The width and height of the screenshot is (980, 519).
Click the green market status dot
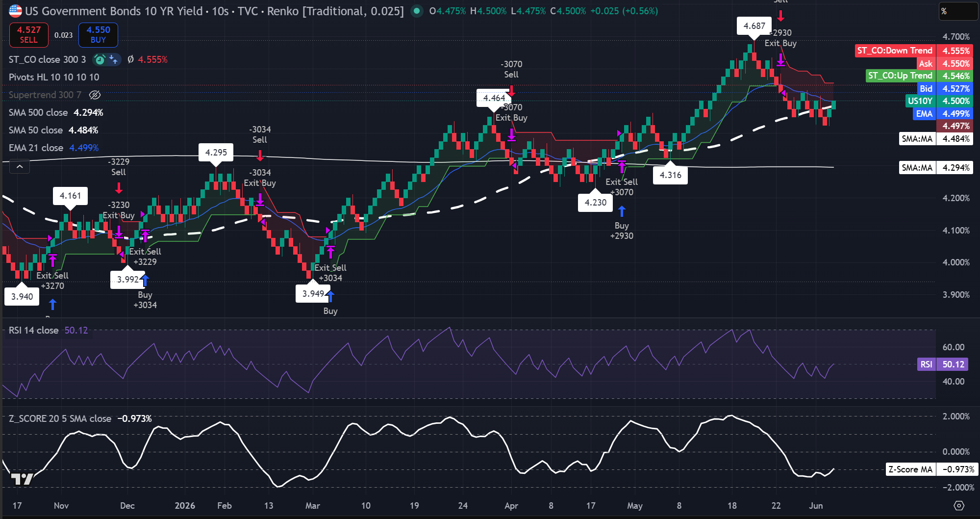[416, 11]
